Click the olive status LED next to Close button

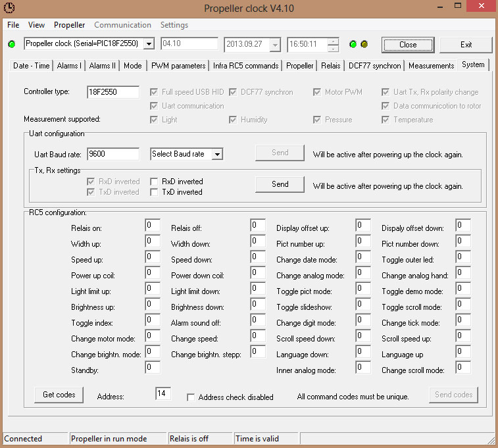click(364, 44)
